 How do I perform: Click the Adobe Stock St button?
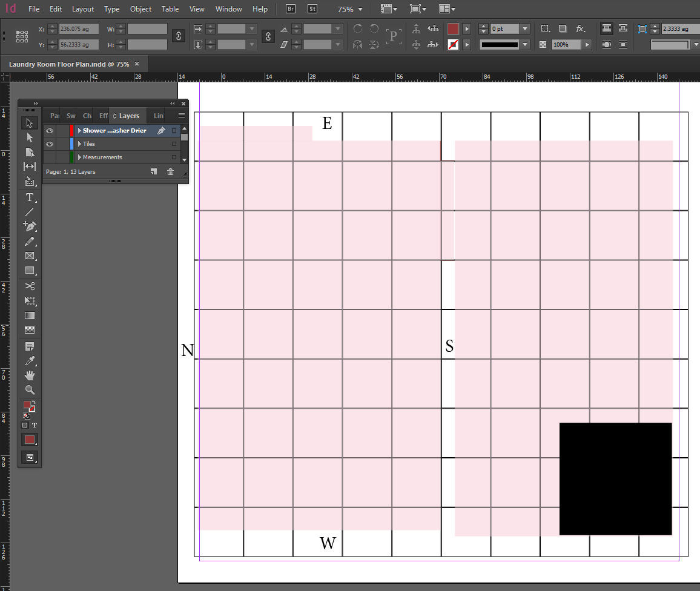click(x=312, y=9)
